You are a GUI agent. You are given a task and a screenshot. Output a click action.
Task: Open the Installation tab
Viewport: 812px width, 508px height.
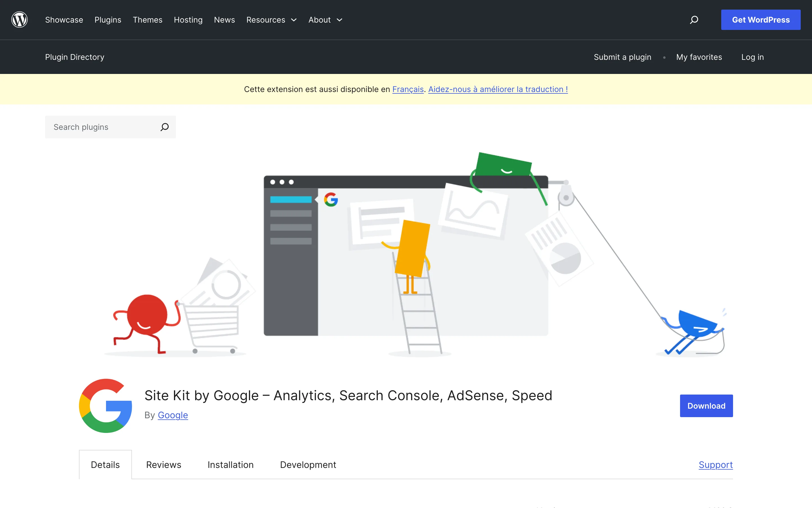pyautogui.click(x=231, y=465)
